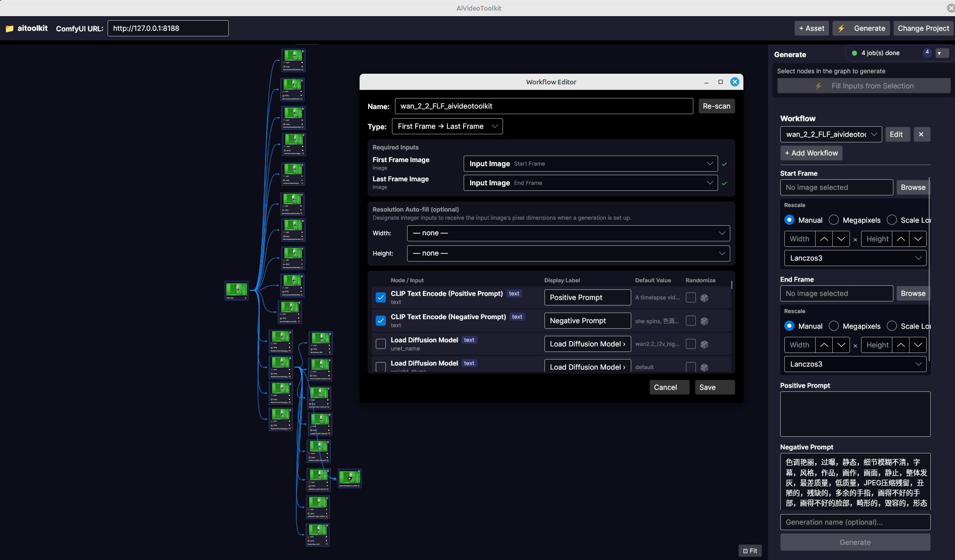This screenshot has width=955, height=560.
Task: Click the aitoolkit folder icon
Action: [x=9, y=29]
